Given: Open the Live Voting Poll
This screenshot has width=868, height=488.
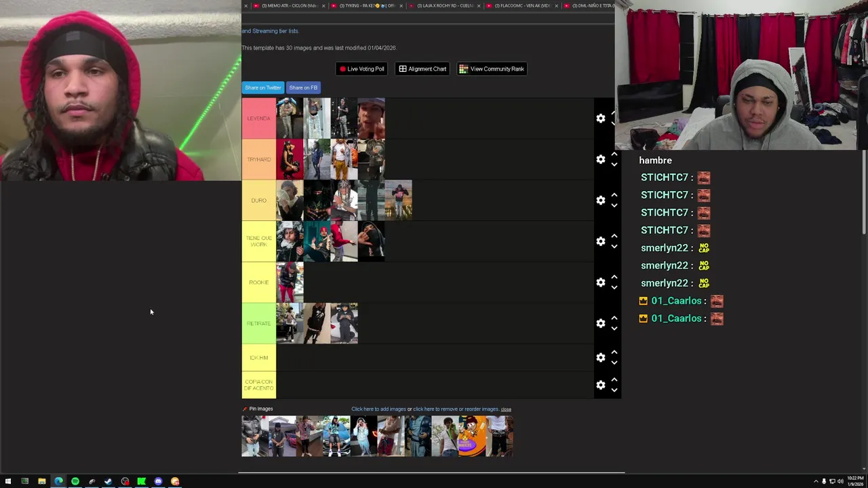Looking at the screenshot, I should [362, 68].
